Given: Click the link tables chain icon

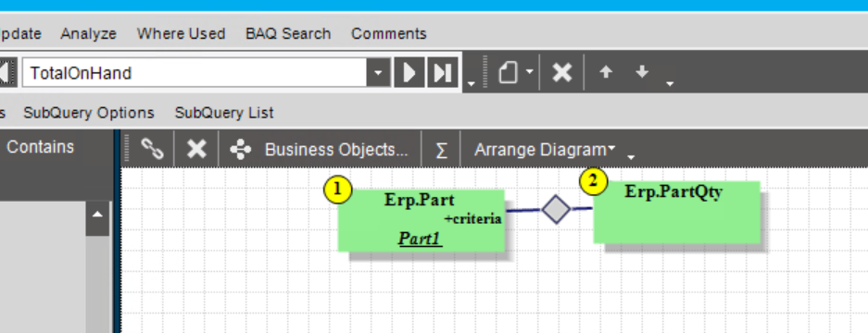Looking at the screenshot, I should click(152, 149).
